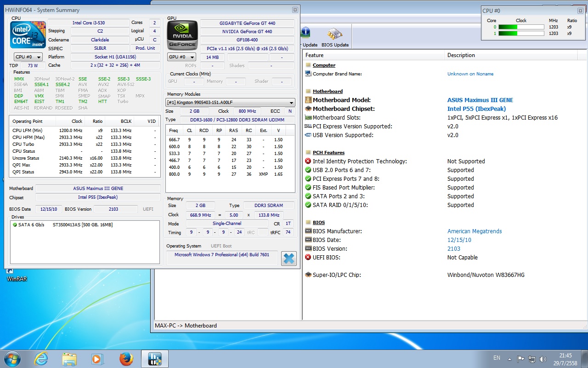This screenshot has width=588, height=368.
Task: Click the Feature column header
Action: coord(373,55)
